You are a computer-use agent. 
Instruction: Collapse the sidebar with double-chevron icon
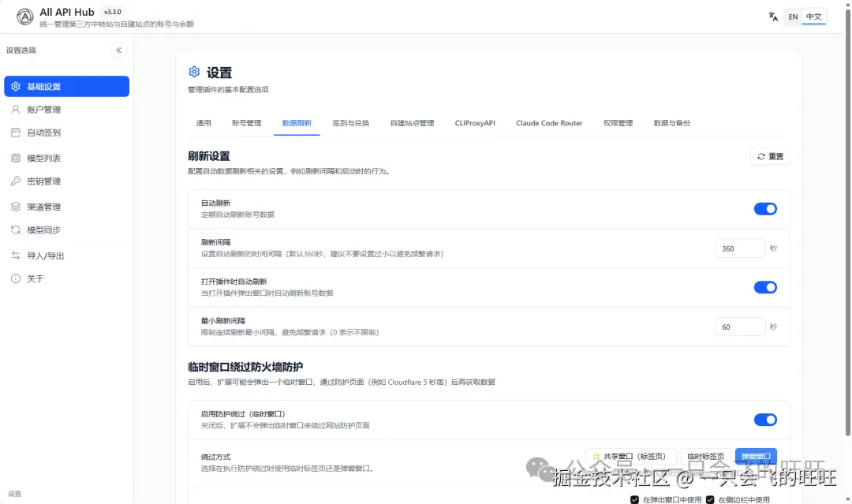tap(118, 50)
